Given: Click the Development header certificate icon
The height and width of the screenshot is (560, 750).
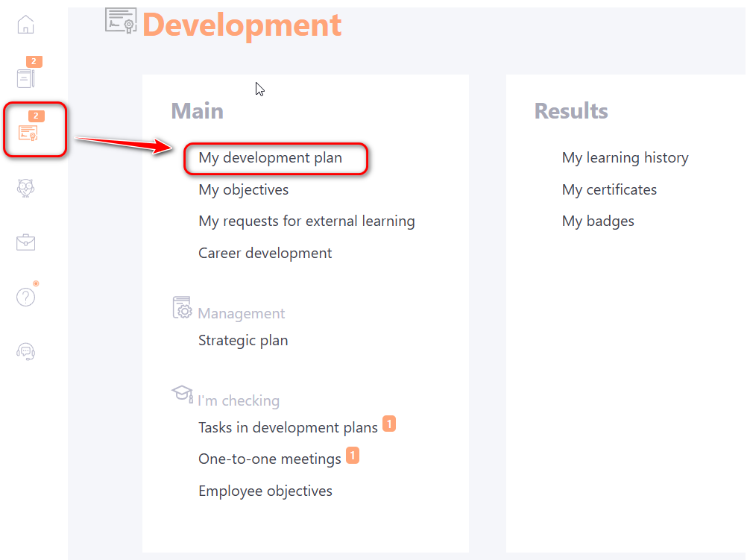Looking at the screenshot, I should [121, 22].
